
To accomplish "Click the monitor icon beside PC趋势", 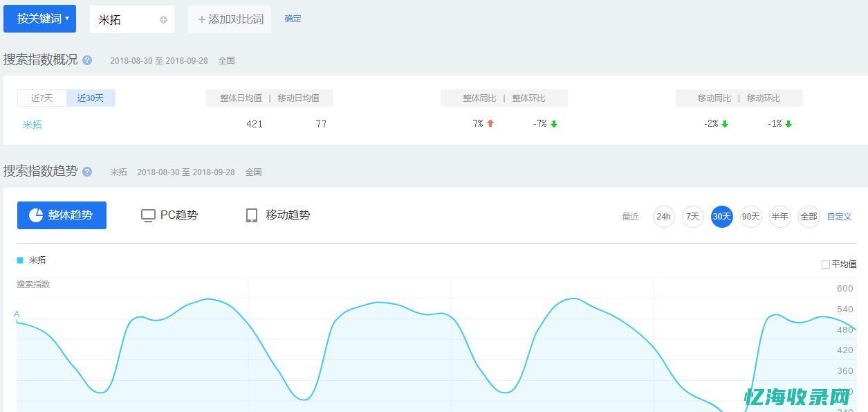I will click(x=147, y=215).
